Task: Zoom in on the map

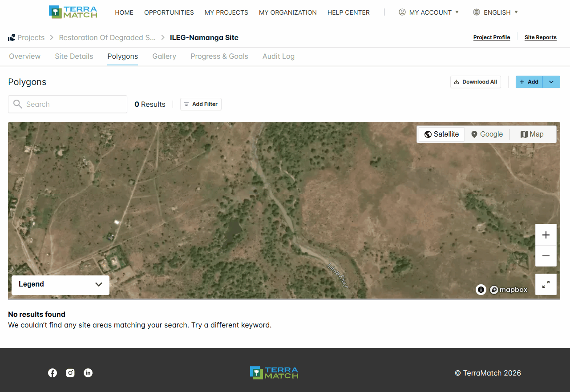Action: (546, 235)
